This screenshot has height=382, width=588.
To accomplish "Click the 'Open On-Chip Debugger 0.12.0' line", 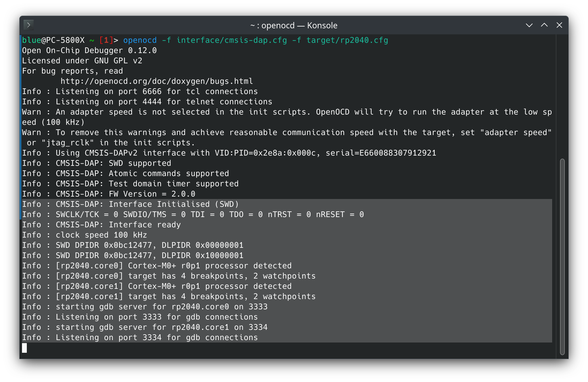I will [89, 51].
